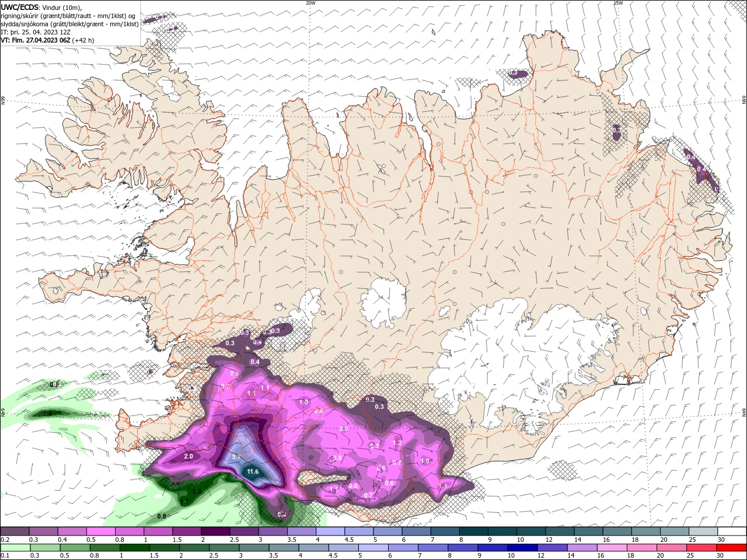The width and height of the screenshot is (747, 560).
Task: Click the 'slydda/snjókoma' legend description line
Action: click(x=69, y=24)
